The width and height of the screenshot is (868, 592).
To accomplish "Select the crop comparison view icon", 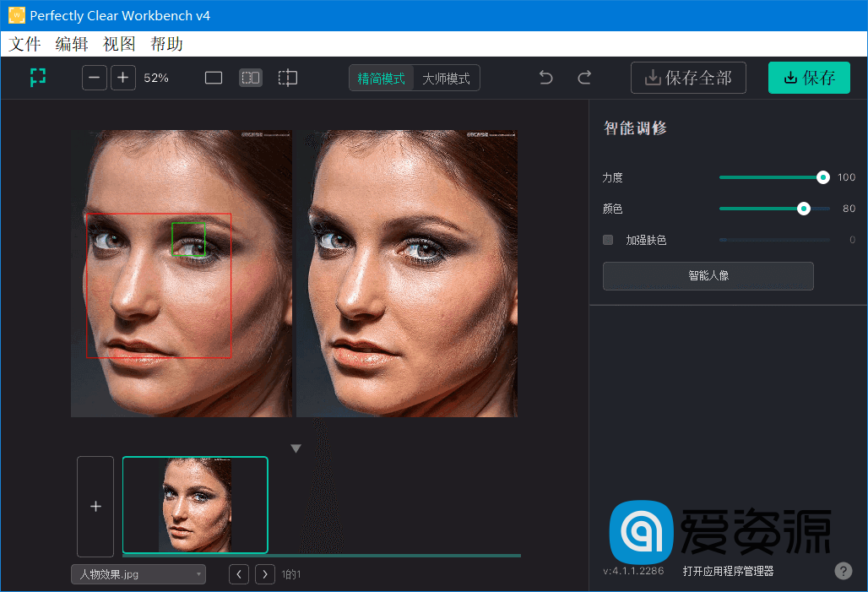I will [x=287, y=77].
